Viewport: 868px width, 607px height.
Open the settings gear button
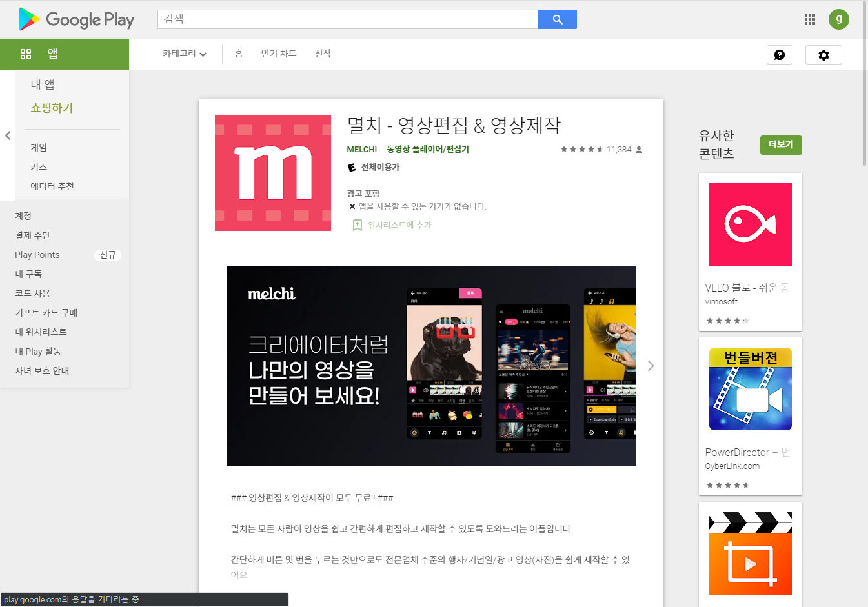pyautogui.click(x=823, y=55)
